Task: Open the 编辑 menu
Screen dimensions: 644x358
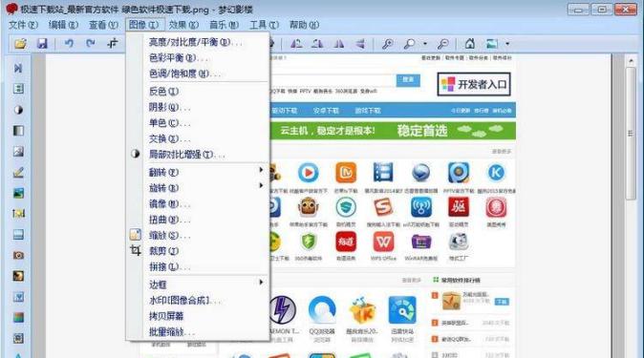Action: pos(63,25)
